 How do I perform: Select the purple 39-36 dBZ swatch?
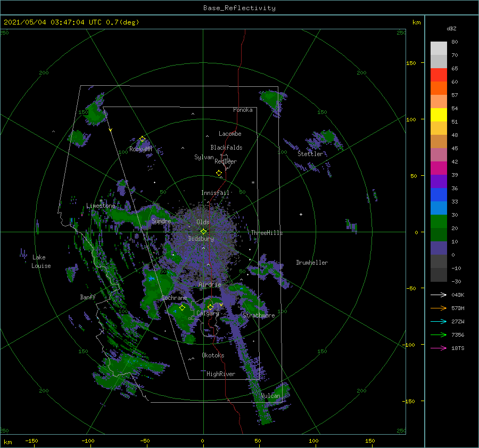439,181
